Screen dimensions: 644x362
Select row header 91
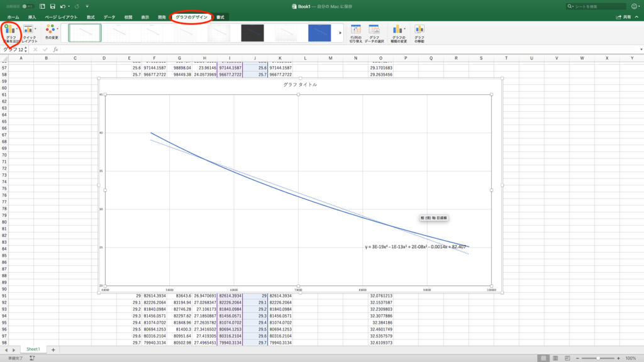pos(4,295)
